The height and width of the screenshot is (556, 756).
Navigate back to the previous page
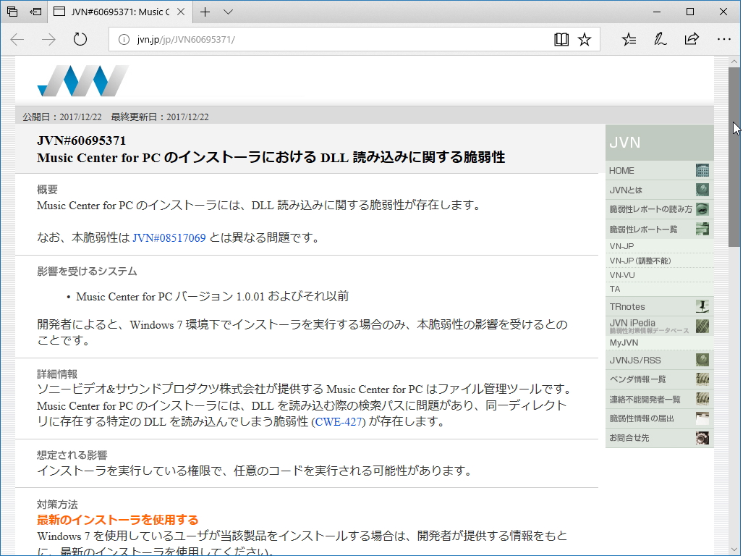tap(16, 39)
